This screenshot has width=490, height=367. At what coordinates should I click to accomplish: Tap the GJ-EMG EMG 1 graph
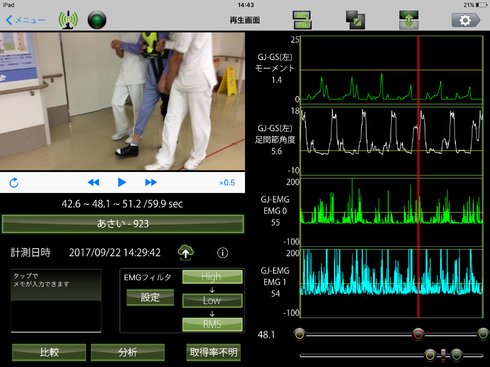392,283
